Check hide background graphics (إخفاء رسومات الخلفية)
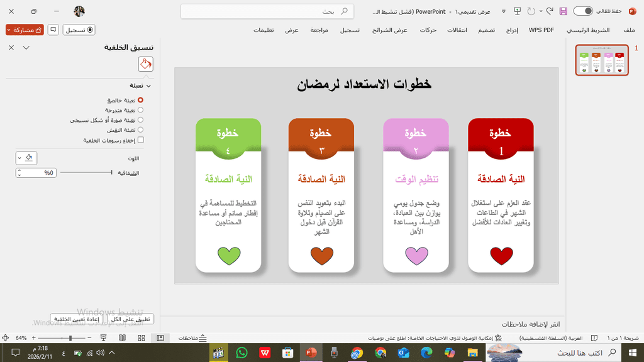Image resolution: width=644 pixels, height=362 pixels. click(x=141, y=140)
